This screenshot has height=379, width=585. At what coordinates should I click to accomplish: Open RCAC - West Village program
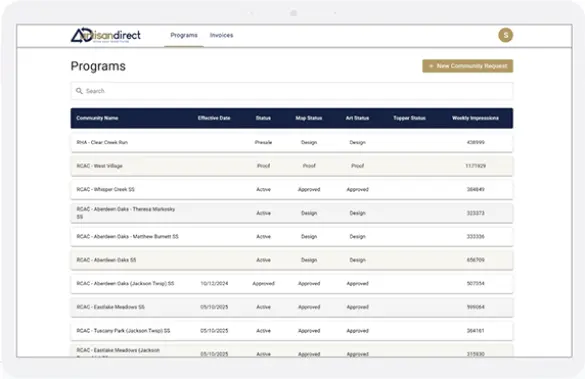click(x=292, y=166)
